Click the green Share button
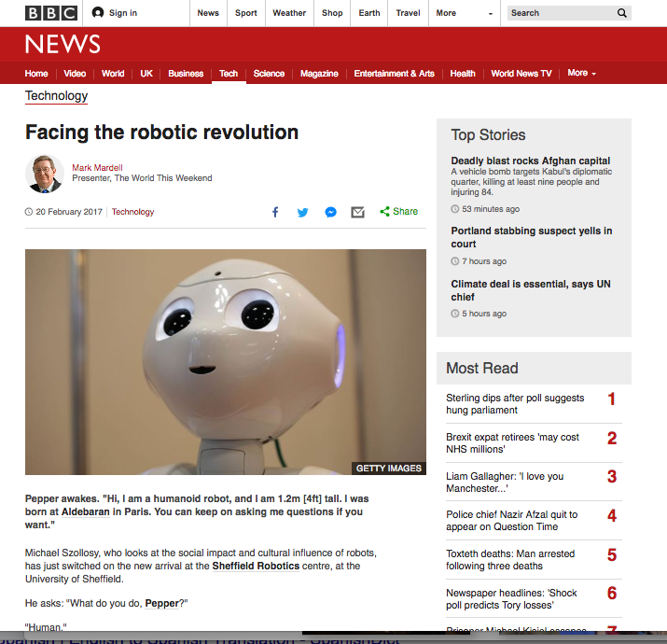 398,212
